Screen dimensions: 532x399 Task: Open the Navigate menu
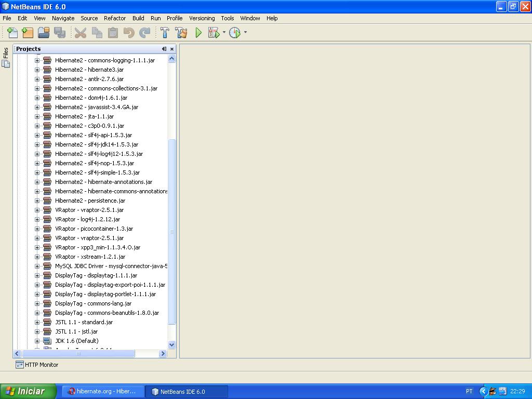[x=63, y=18]
